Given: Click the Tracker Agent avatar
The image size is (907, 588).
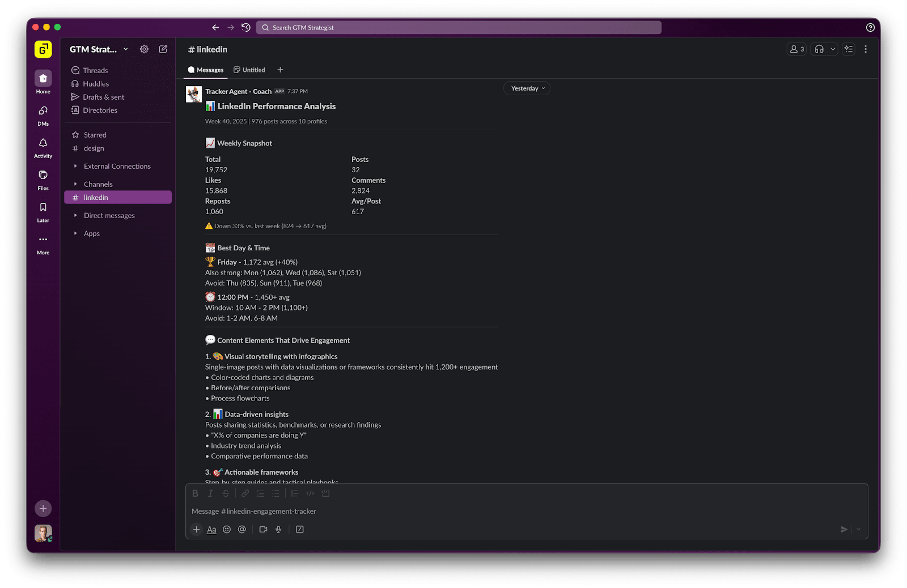Looking at the screenshot, I should click(x=194, y=94).
